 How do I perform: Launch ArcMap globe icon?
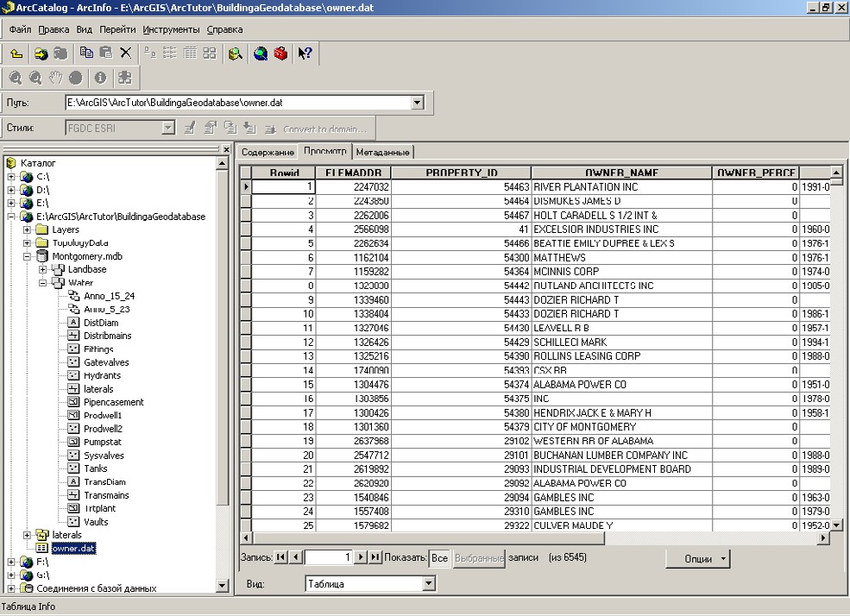coord(261,53)
